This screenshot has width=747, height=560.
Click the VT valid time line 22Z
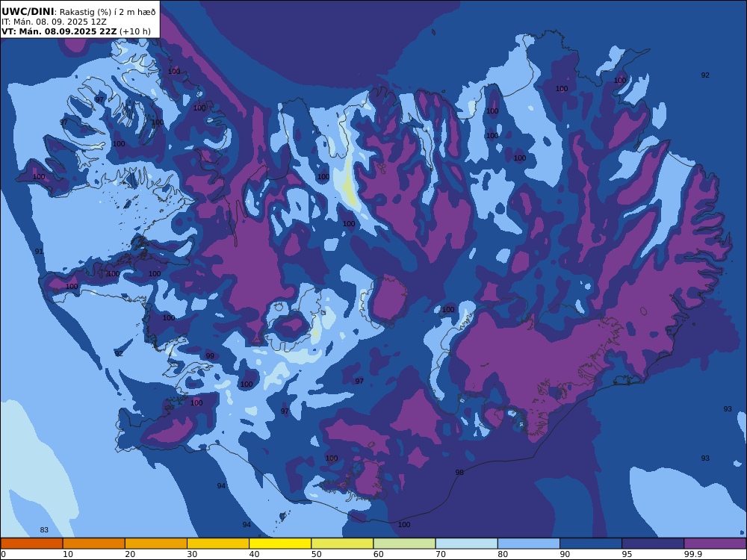(x=76, y=31)
